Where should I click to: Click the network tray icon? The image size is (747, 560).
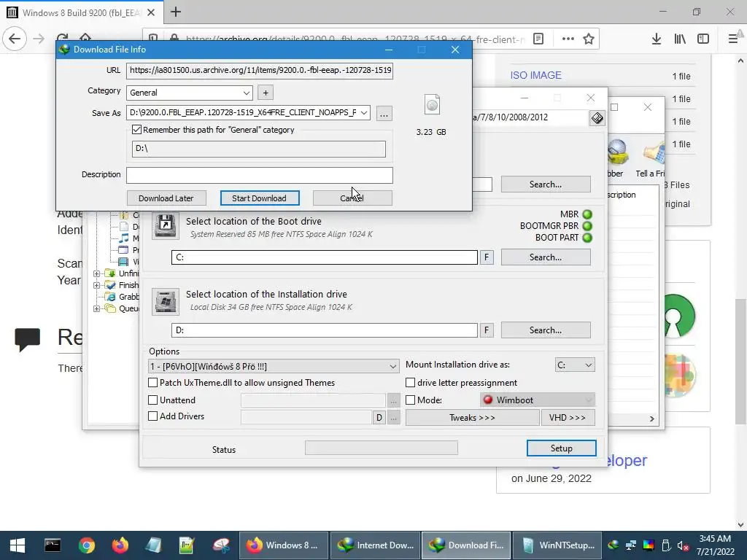click(631, 545)
